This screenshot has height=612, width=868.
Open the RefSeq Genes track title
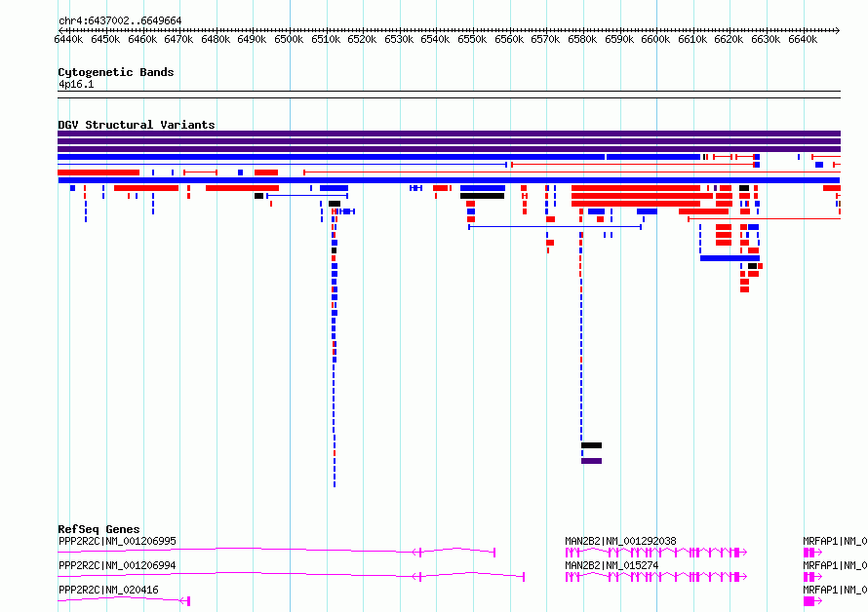click(x=99, y=529)
